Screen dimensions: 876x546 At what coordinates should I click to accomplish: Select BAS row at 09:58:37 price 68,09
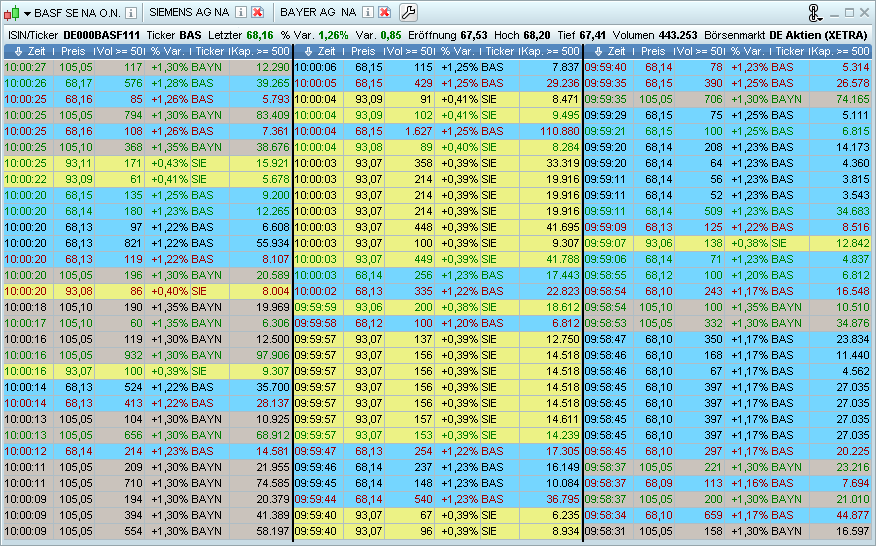(727, 483)
